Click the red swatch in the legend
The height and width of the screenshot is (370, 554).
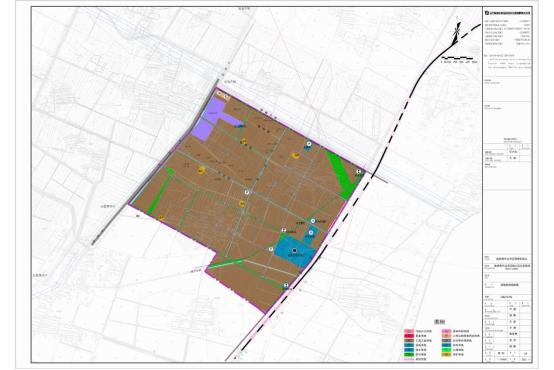(x=409, y=336)
